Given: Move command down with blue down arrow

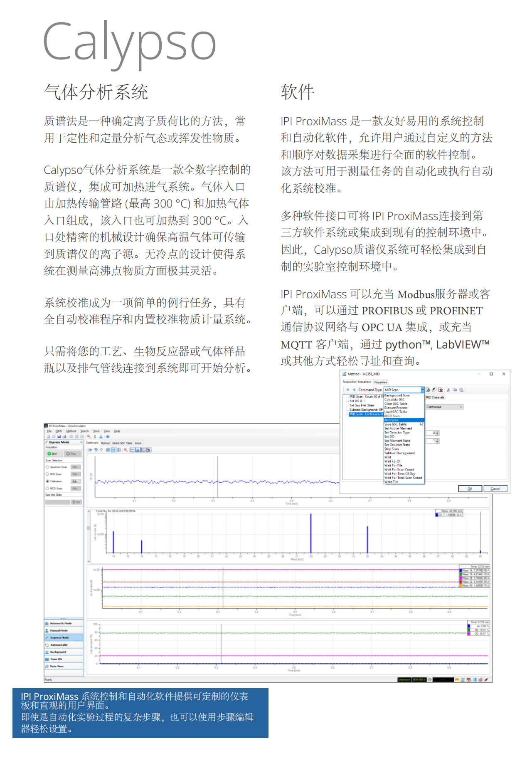Looking at the screenshot, I should pyautogui.click(x=348, y=390).
